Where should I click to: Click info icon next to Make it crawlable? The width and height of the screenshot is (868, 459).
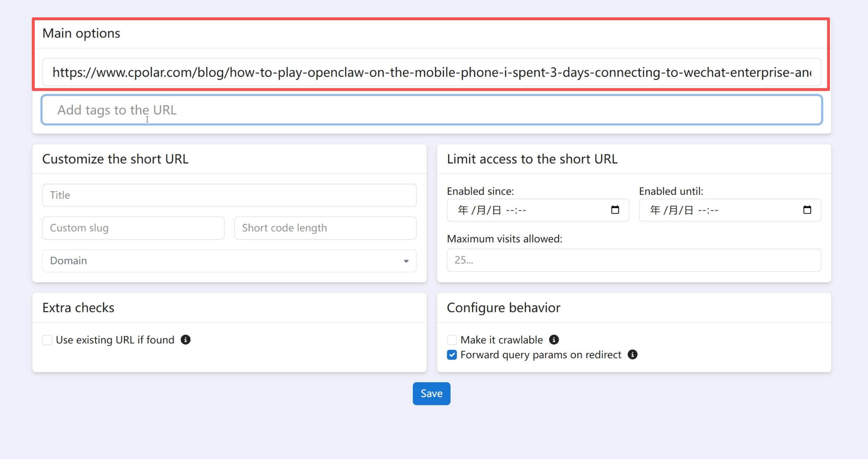click(x=554, y=340)
